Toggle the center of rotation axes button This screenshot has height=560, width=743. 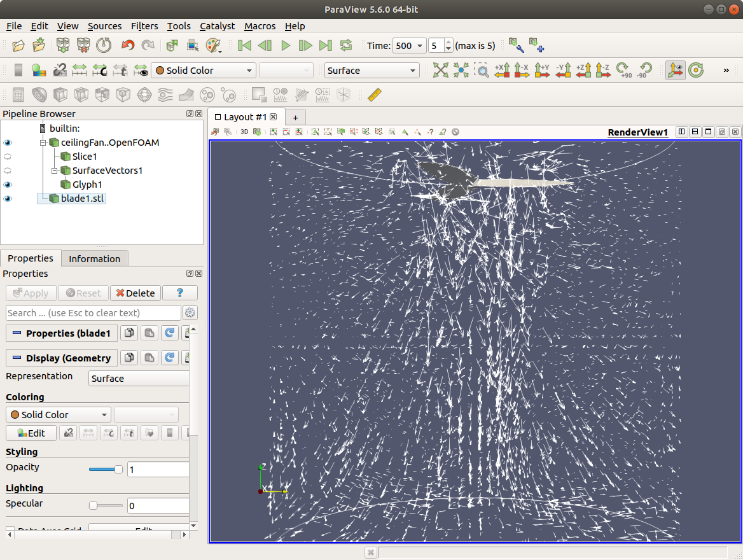tap(696, 70)
